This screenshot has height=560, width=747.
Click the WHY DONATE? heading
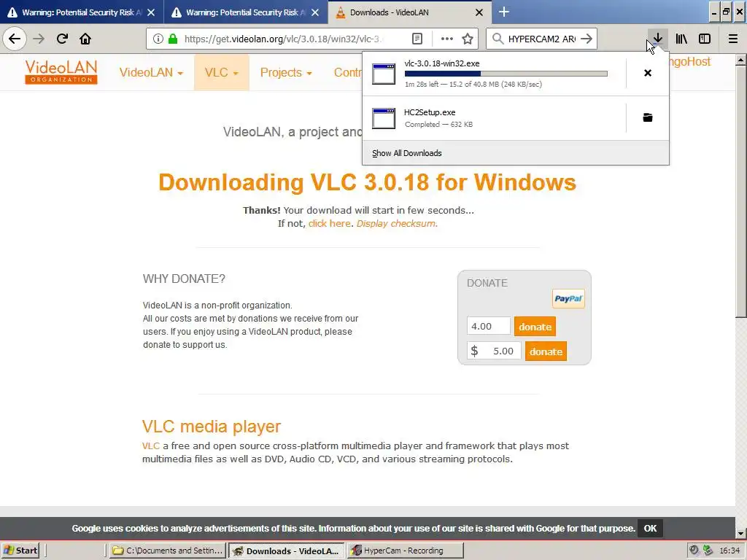[184, 279]
